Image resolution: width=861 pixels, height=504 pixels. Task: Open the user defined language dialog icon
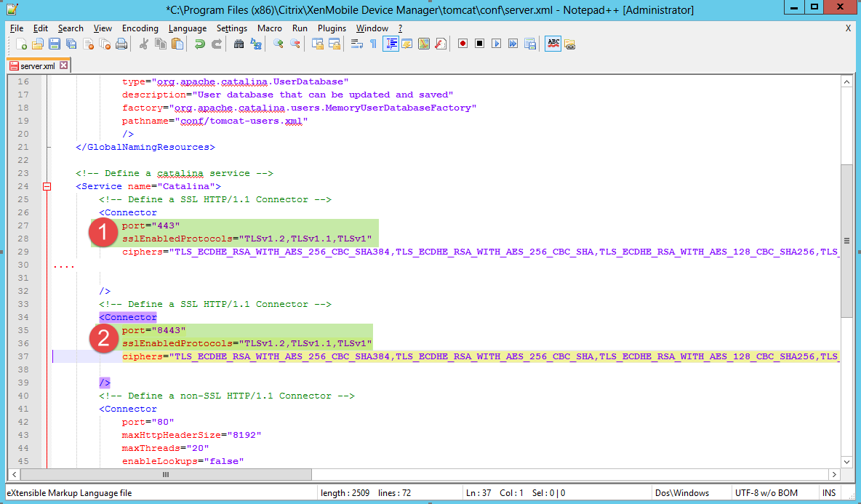(x=407, y=44)
